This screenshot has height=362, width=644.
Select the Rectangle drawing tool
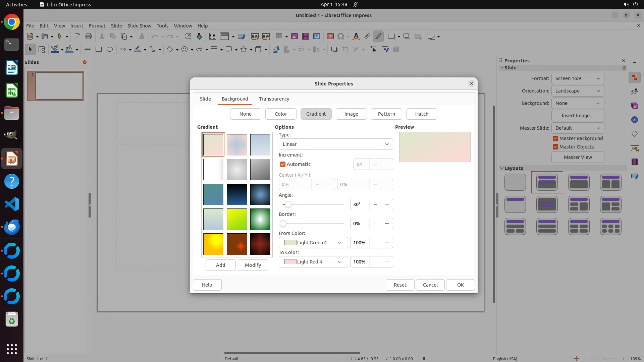coord(99,49)
